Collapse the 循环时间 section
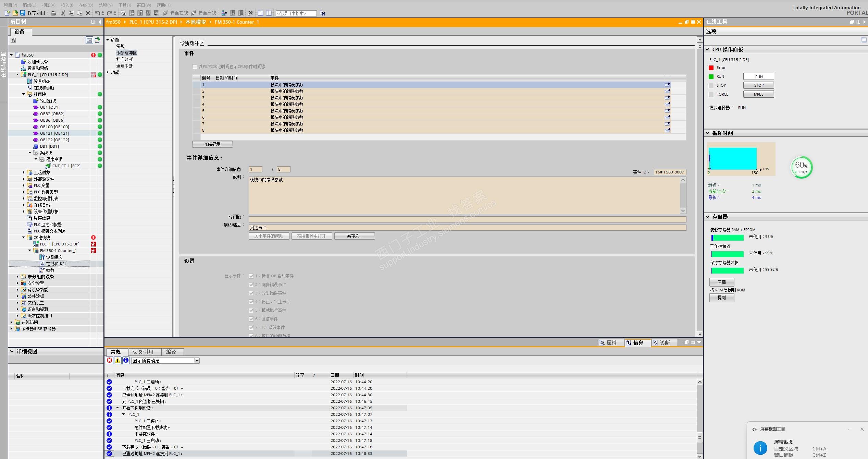The image size is (868, 459). pos(708,133)
